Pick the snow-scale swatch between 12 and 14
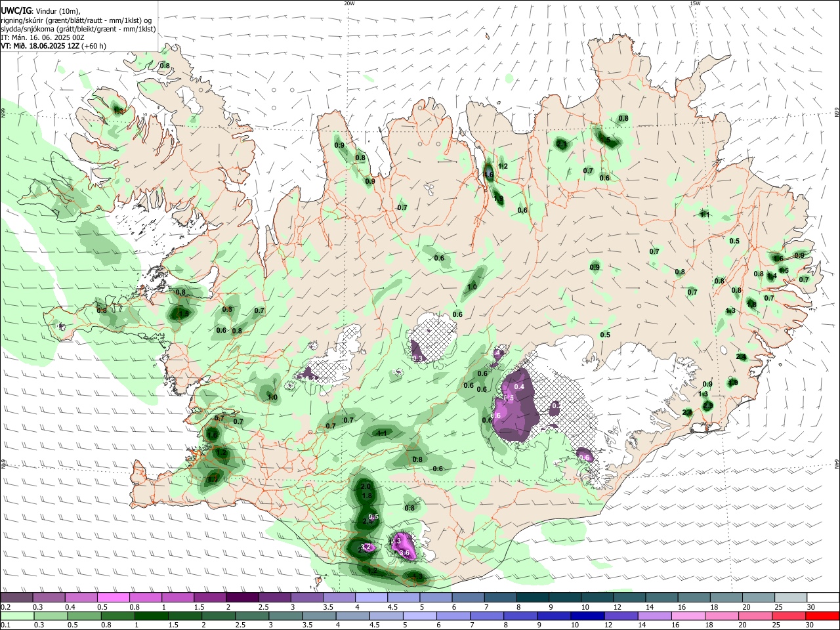Image resolution: width=840 pixels, height=630 pixels. point(630,598)
